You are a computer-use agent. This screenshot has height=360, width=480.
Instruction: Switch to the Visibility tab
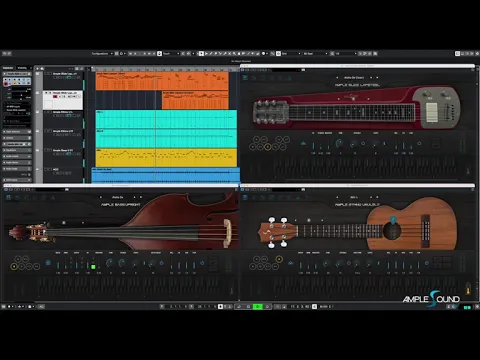(22, 68)
